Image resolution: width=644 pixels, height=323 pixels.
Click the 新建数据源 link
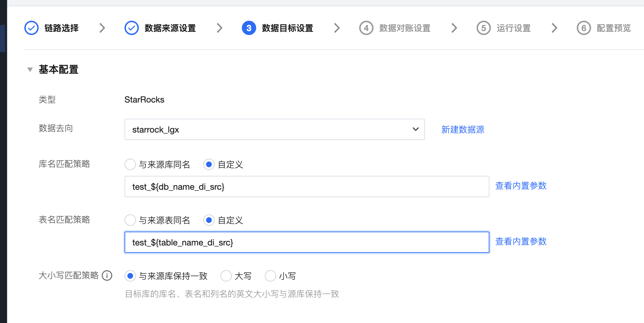pyautogui.click(x=463, y=129)
